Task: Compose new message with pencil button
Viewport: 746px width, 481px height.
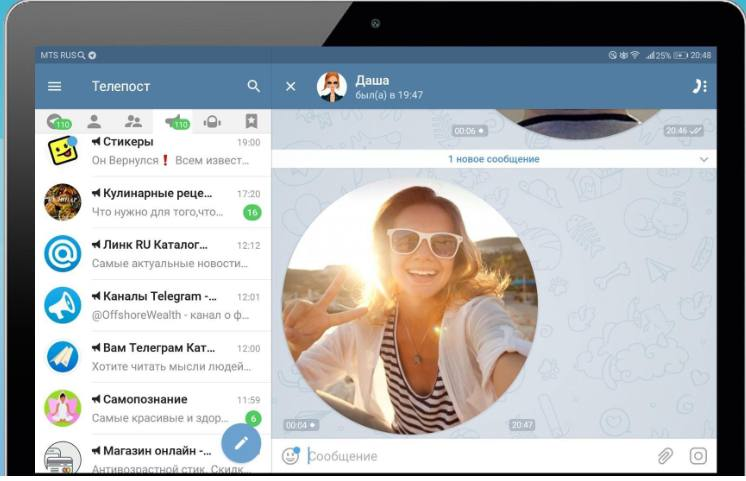Action: click(241, 443)
